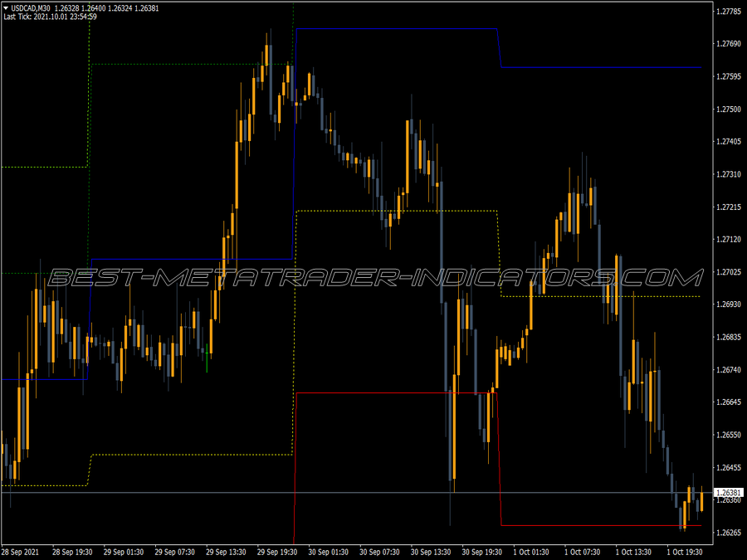Click the 1.27215 price scale label
The image size is (747, 560).
point(729,207)
